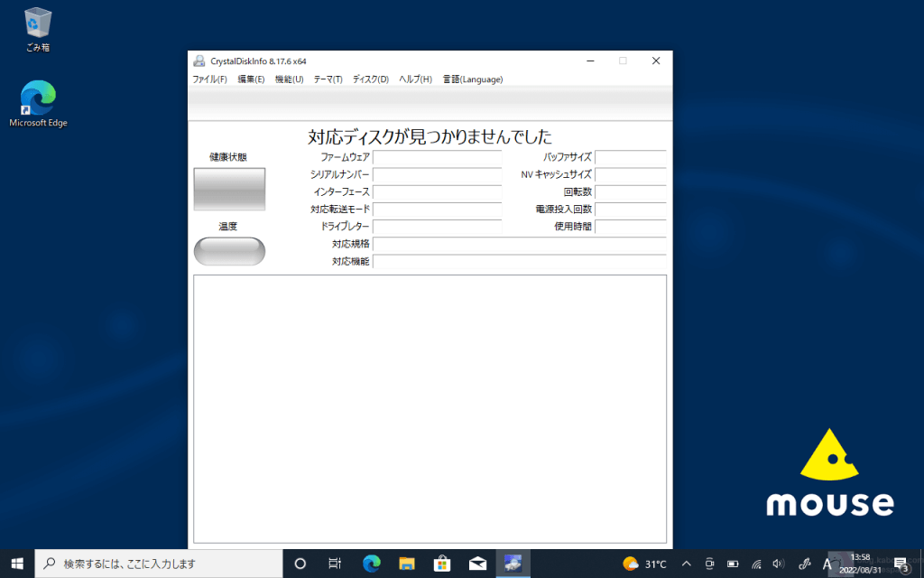Open the ファイル(F) menu
Image resolution: width=924 pixels, height=578 pixels.
[x=209, y=79]
